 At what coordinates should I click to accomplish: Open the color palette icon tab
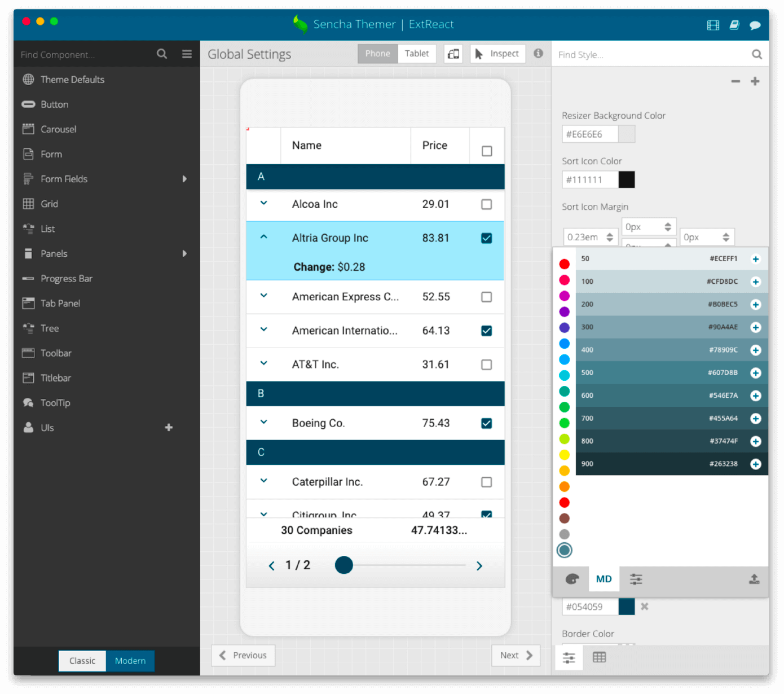572,579
